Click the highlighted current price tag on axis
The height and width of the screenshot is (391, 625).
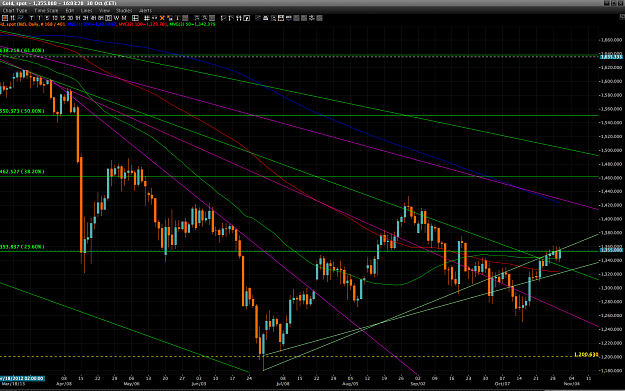pos(611,250)
